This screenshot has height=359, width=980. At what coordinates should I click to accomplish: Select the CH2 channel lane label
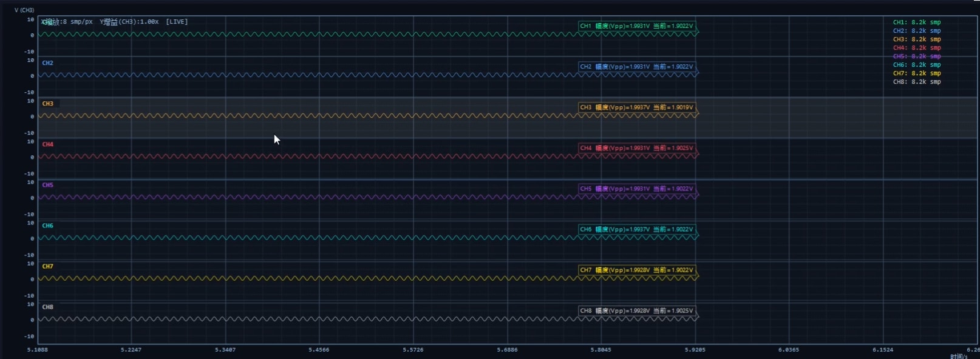(x=47, y=63)
